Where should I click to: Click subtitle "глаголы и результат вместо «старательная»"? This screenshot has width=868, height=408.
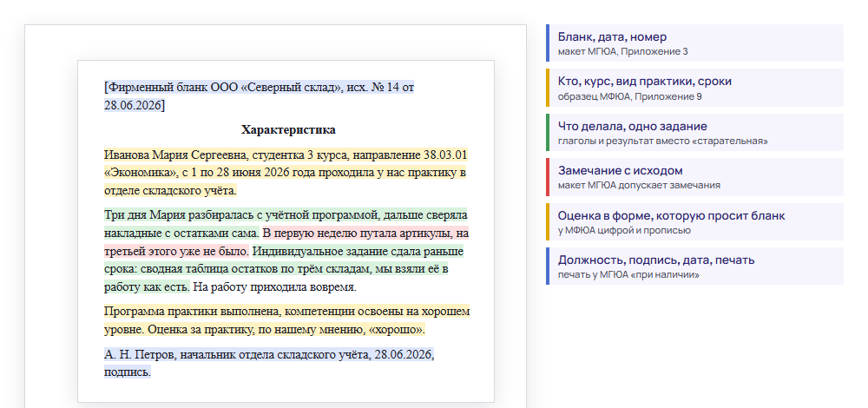pos(662,141)
